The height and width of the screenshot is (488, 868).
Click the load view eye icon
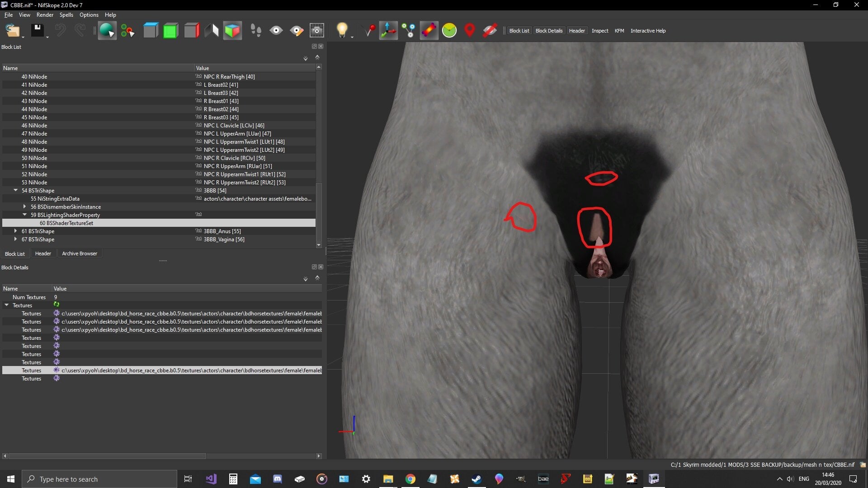tap(276, 31)
